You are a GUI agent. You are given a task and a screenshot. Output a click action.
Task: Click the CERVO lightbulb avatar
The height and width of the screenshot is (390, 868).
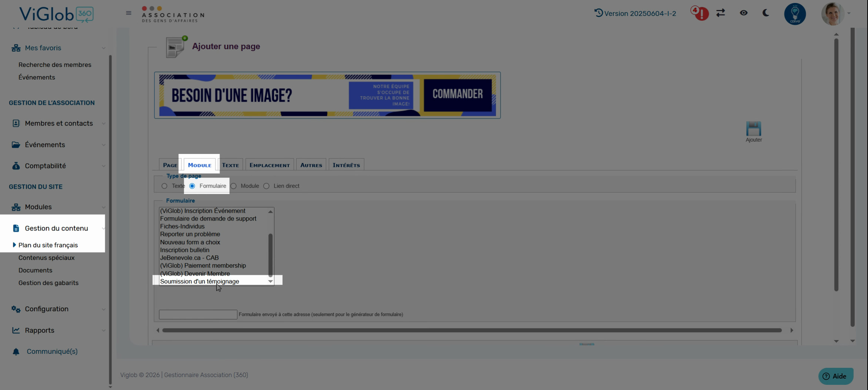tap(795, 14)
